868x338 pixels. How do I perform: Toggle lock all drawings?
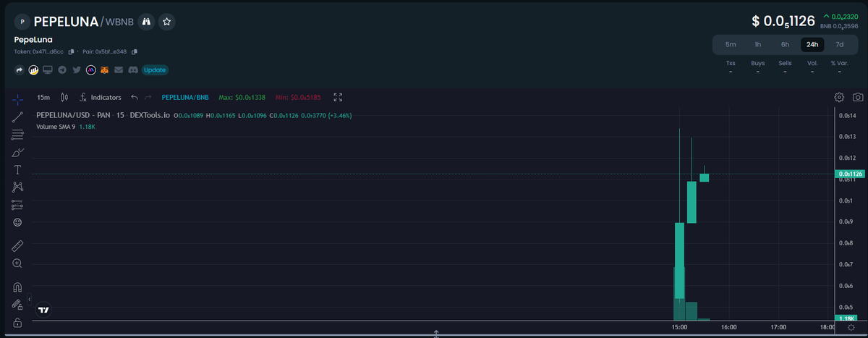pyautogui.click(x=17, y=323)
